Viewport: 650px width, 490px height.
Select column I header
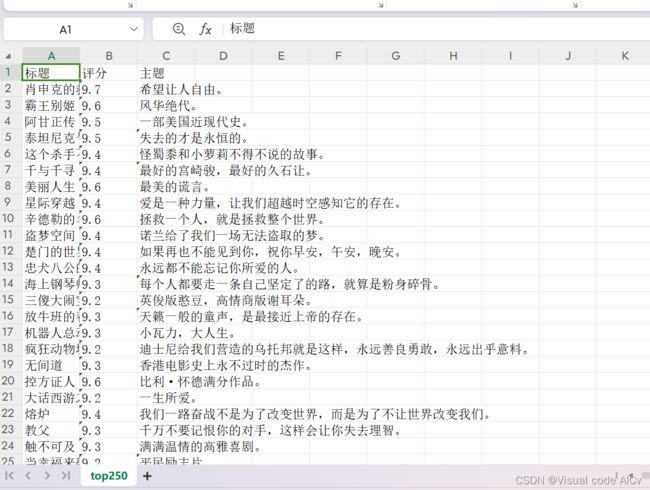(510, 56)
